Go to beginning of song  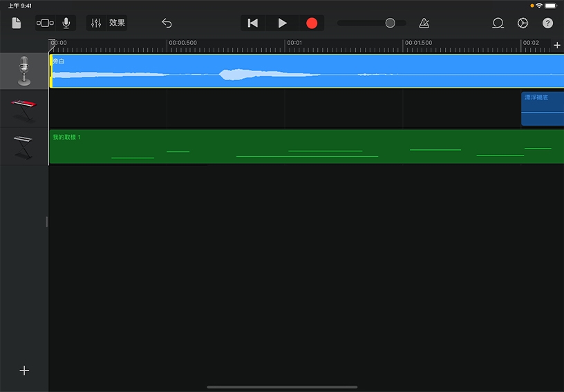pos(253,23)
